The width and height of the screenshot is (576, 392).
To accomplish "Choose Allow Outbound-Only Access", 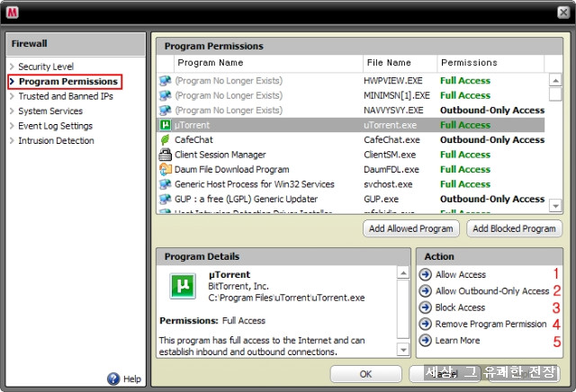I will coord(492,291).
